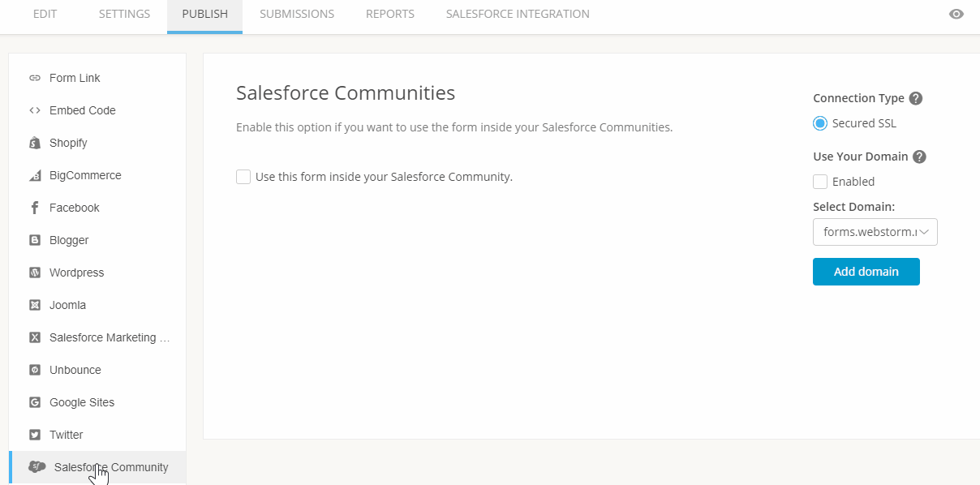Click the Use Your Domain label
This screenshot has width=980, height=485.
860,157
